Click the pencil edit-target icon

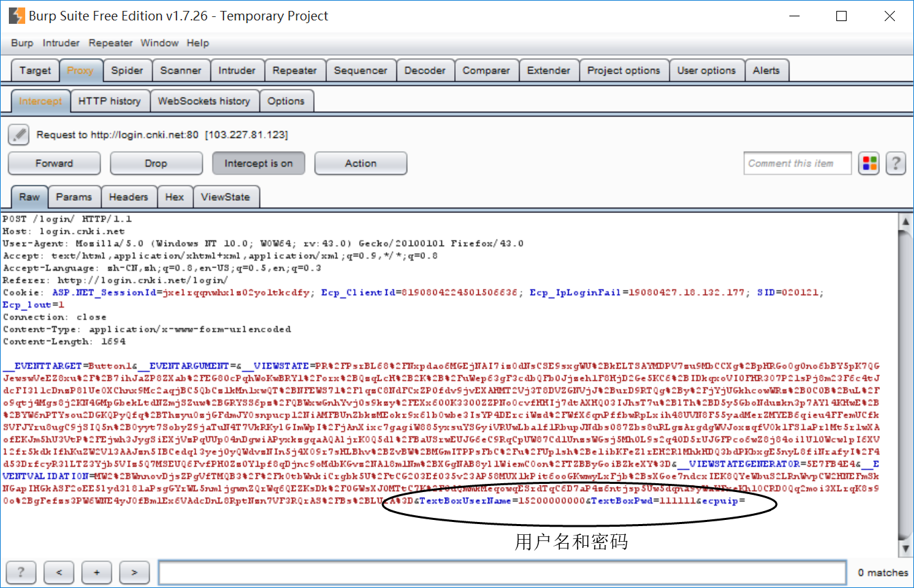click(18, 135)
